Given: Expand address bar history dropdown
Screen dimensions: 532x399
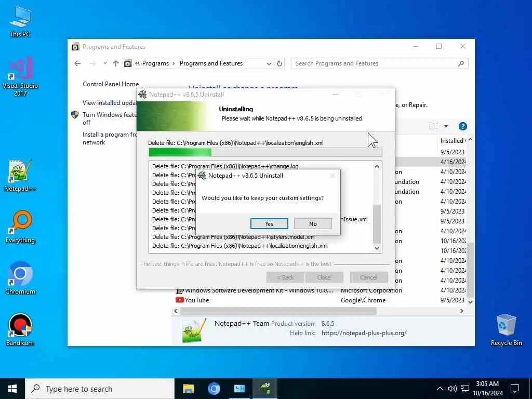Looking at the screenshot, I should tap(269, 63).
